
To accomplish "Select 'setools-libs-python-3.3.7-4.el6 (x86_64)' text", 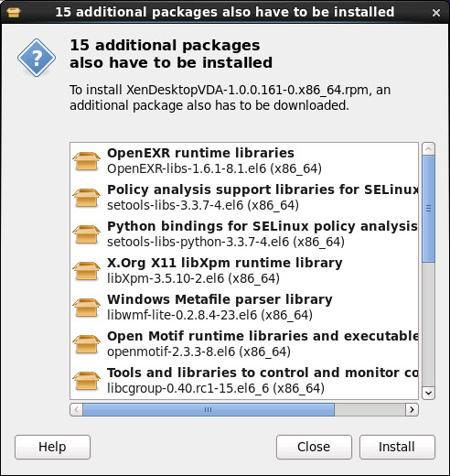I will 226,242.
